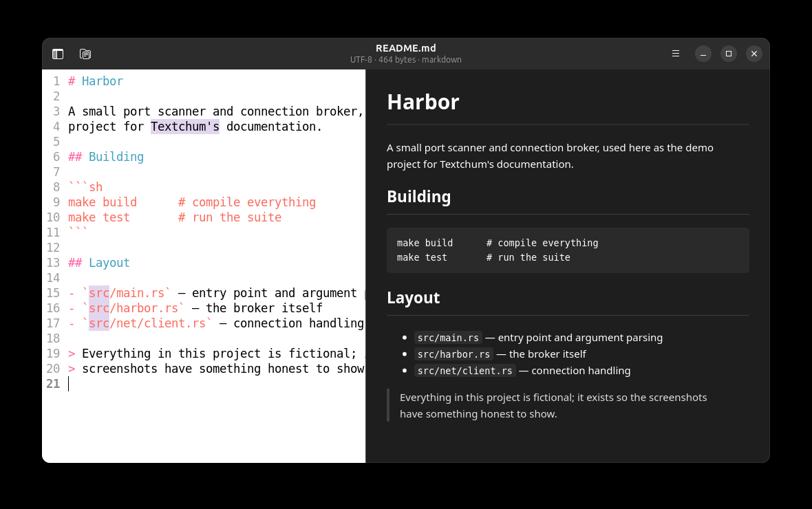The image size is (812, 509).
Task: Click the '```sh' code fence line
Action: click(x=85, y=187)
